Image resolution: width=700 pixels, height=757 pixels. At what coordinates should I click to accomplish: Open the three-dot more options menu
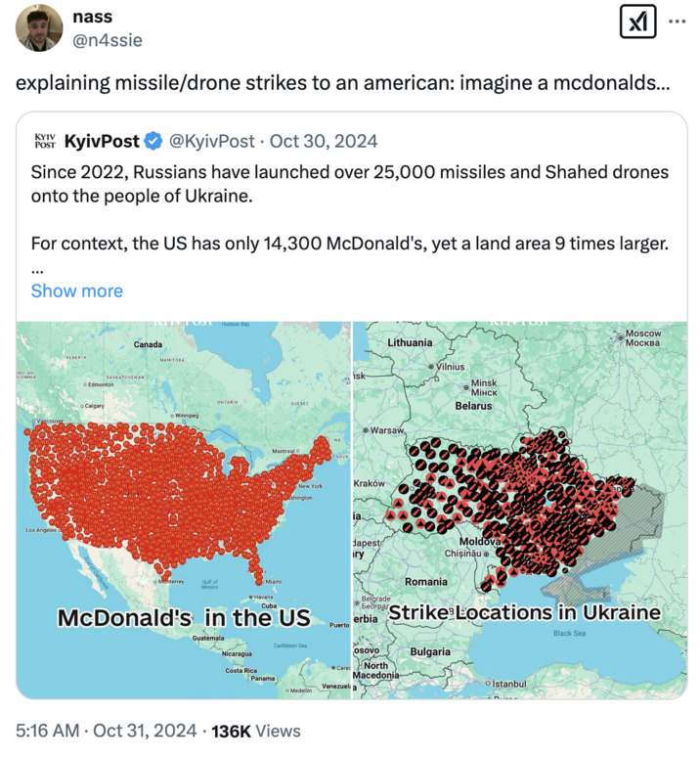(x=677, y=22)
